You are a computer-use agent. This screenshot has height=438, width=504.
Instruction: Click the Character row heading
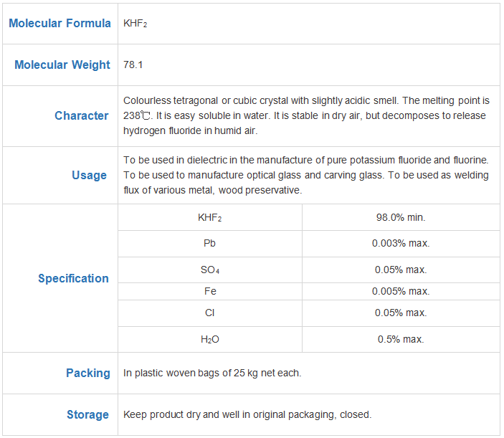(x=82, y=115)
